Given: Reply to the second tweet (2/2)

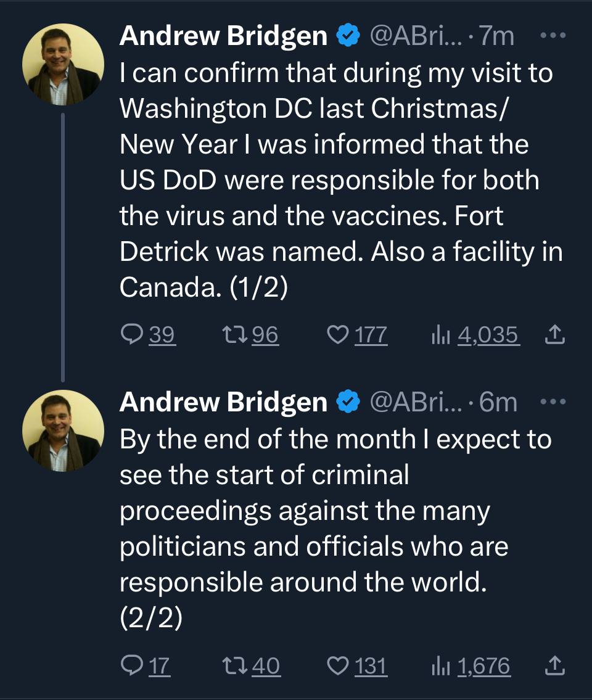Looking at the screenshot, I should [132, 665].
